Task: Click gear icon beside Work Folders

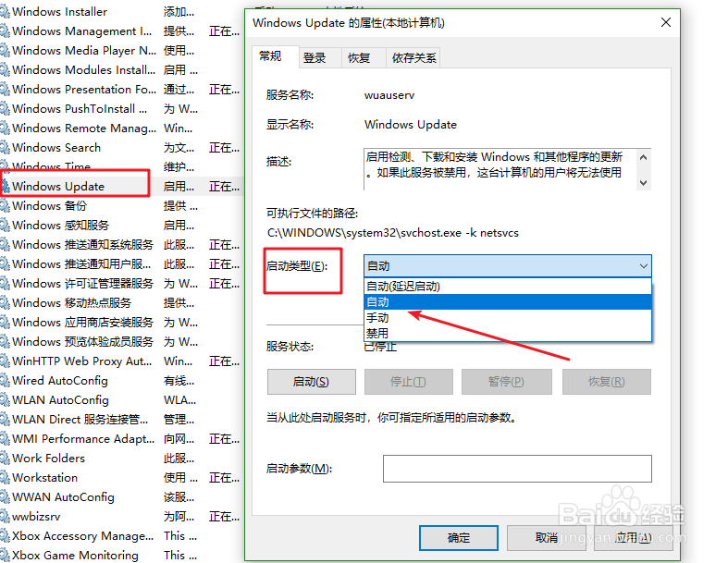Action: 6,459
